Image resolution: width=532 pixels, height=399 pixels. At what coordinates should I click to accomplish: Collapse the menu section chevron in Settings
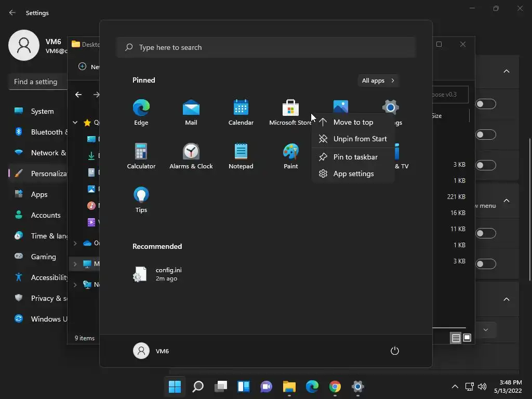pyautogui.click(x=507, y=201)
